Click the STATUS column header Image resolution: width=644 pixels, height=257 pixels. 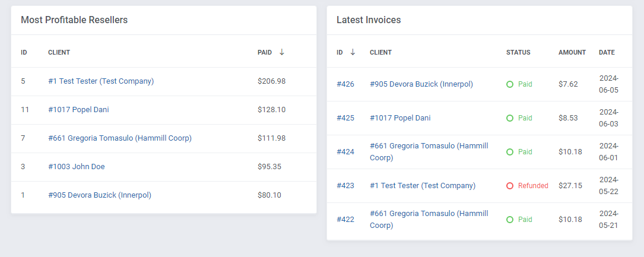[x=518, y=52]
